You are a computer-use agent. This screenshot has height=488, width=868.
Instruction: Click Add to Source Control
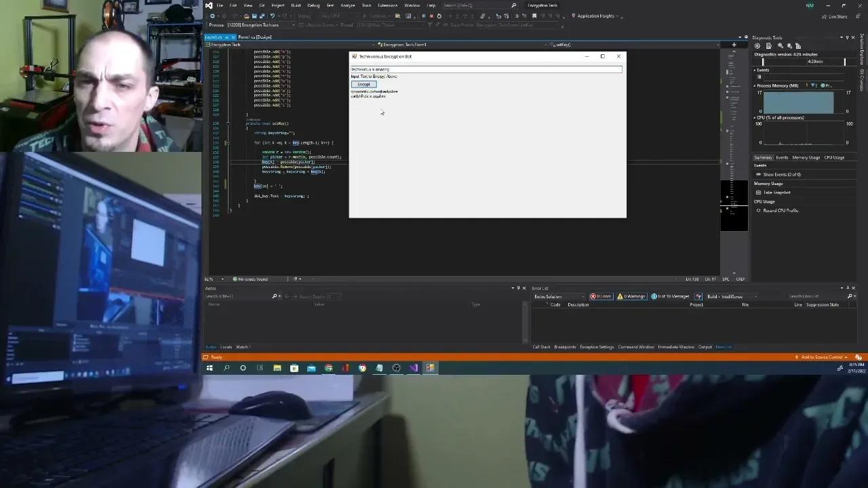[822, 357]
